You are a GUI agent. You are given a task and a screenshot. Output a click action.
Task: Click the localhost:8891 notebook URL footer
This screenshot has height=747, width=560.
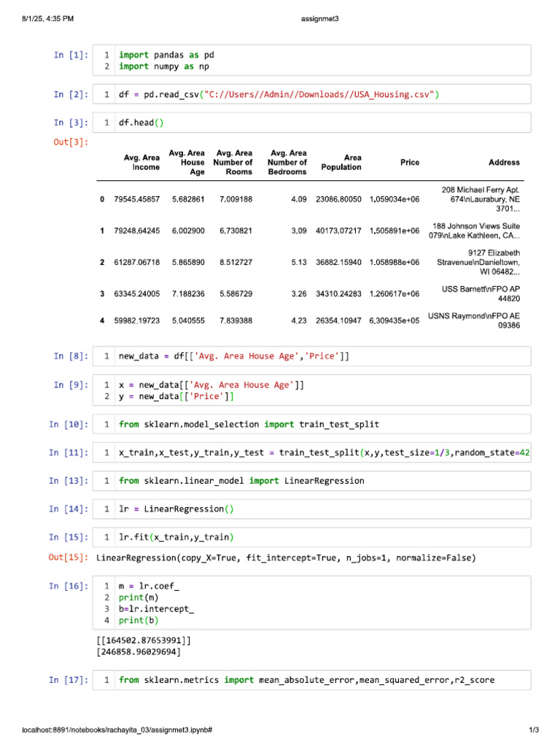(117, 729)
